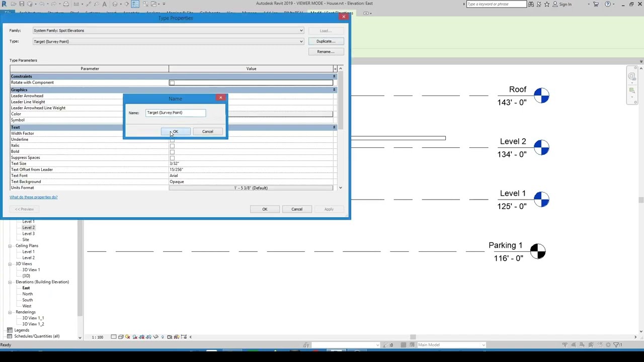This screenshot has width=644, height=362.
Task: Click the Help question mark icon
Action: (x=608, y=4)
